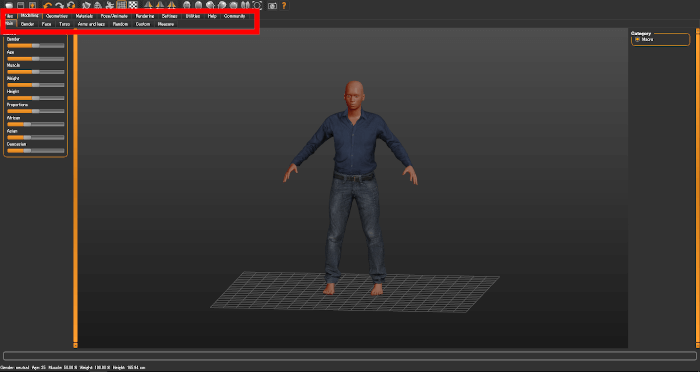Select the Face sub-tab
The image size is (700, 372).
pos(46,24)
